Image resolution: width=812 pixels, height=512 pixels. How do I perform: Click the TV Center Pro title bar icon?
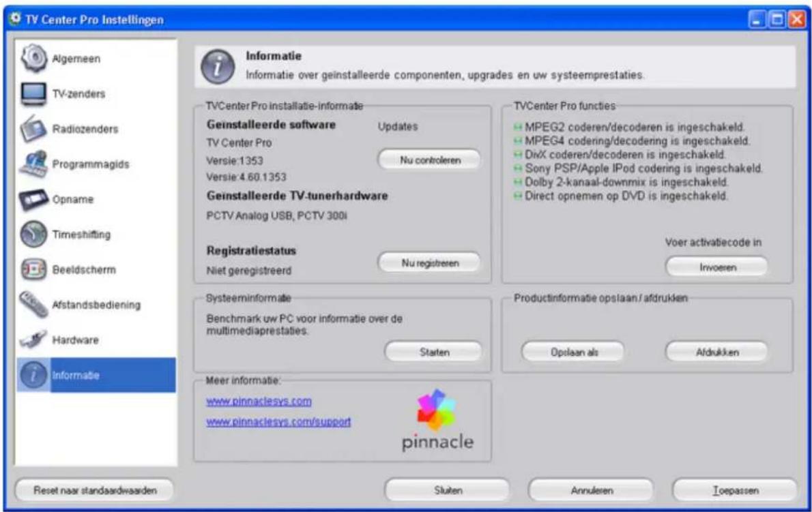tap(15, 18)
